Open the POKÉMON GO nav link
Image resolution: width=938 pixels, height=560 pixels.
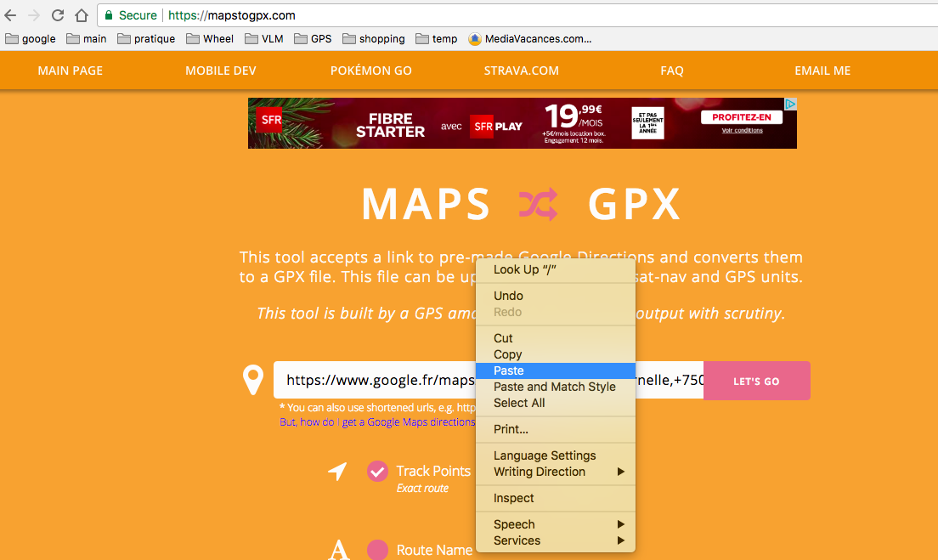(371, 71)
